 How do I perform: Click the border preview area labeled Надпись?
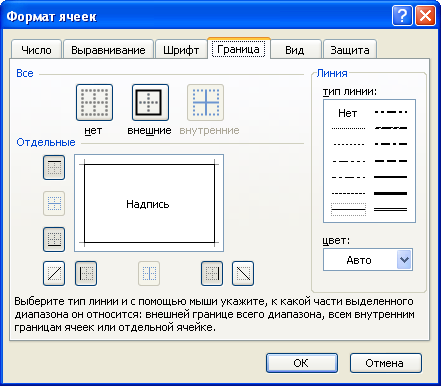(149, 203)
